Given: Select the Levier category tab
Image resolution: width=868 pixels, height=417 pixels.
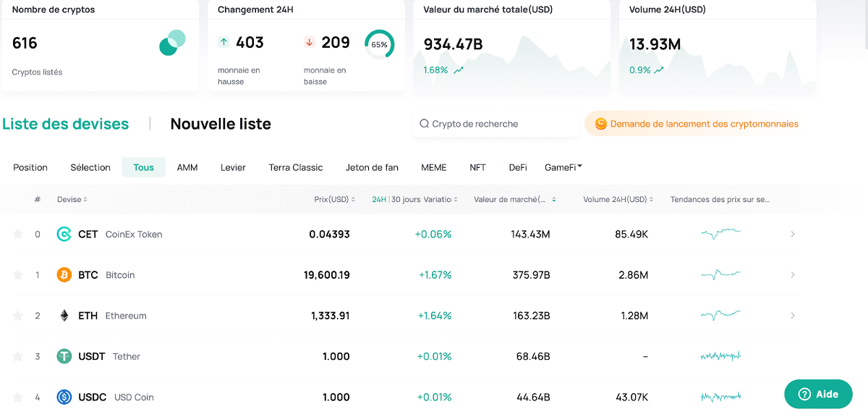Looking at the screenshot, I should pos(233,167).
